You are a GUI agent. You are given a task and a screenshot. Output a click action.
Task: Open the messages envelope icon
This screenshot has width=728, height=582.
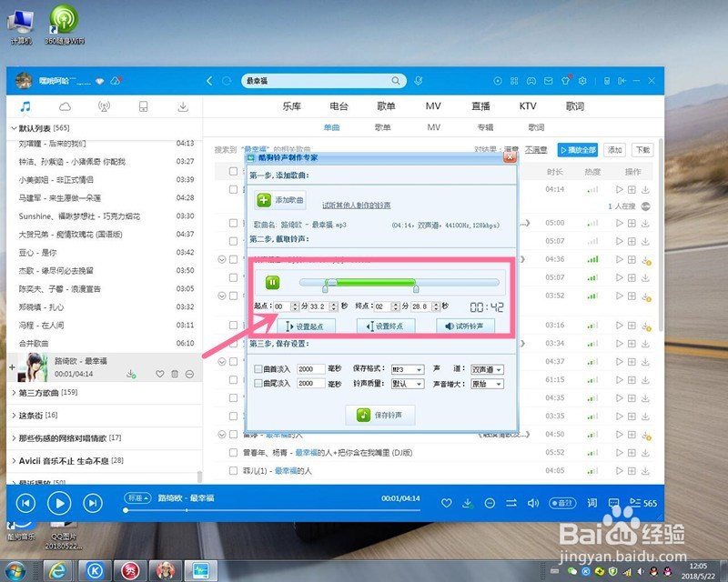[x=549, y=81]
